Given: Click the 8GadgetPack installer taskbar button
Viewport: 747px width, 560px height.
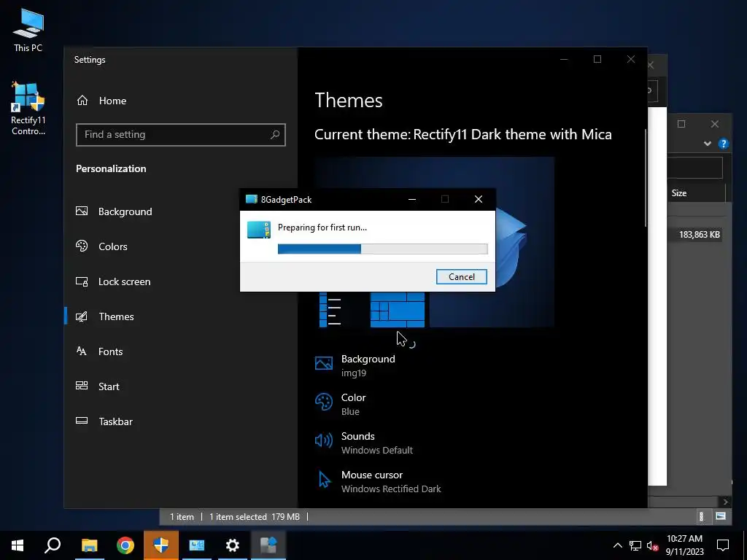Looking at the screenshot, I should [x=268, y=545].
